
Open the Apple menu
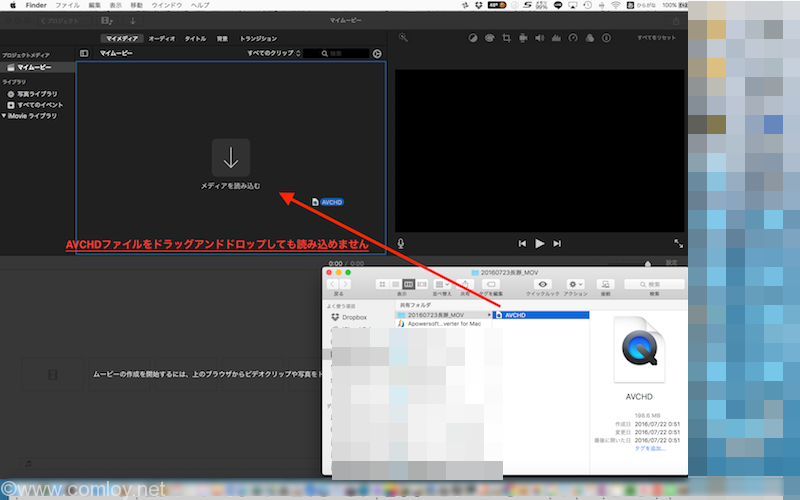point(12,5)
